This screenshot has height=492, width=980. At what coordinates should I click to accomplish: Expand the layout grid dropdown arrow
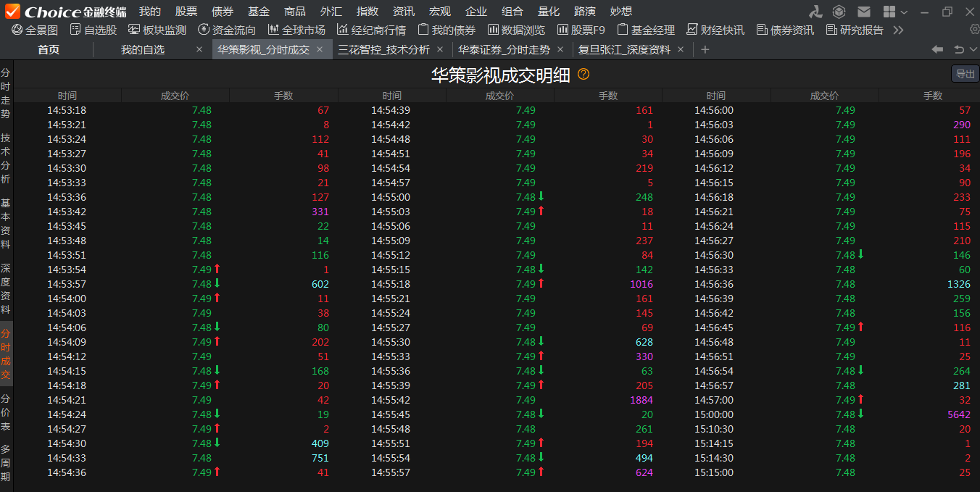pyautogui.click(x=904, y=12)
